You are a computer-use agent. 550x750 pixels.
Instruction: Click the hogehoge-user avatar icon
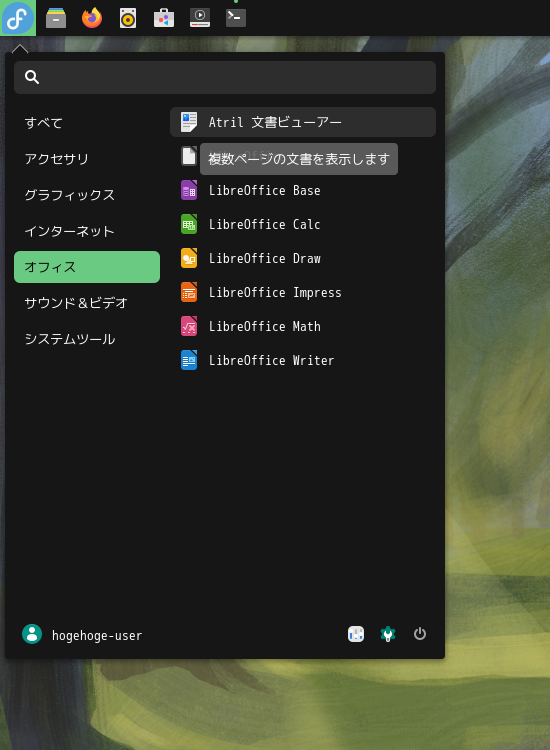coord(32,634)
